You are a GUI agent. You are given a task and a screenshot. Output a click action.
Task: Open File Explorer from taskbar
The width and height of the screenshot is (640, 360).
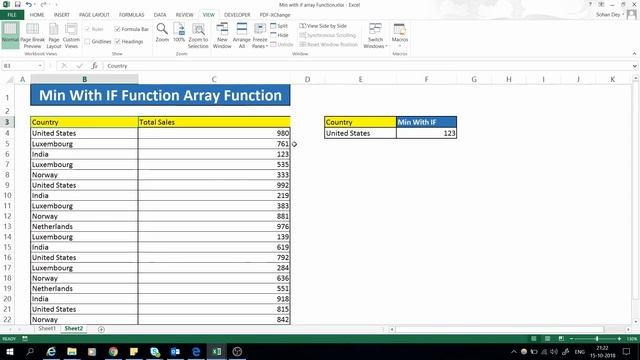pos(72,351)
